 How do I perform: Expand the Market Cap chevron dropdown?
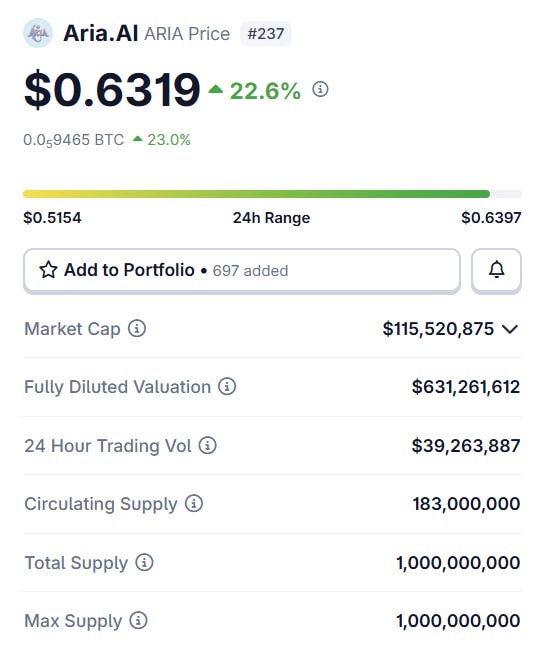click(510, 329)
